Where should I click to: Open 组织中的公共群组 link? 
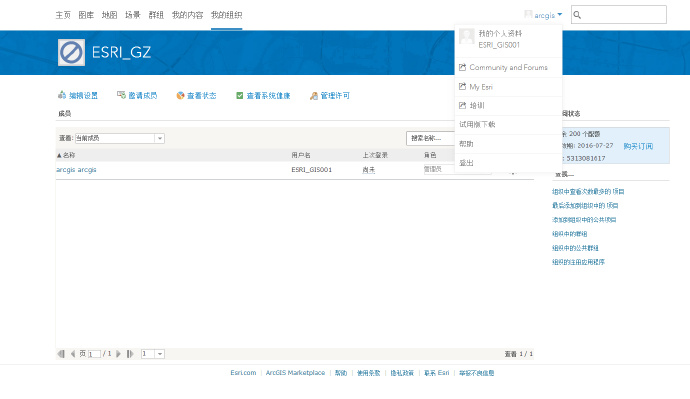[x=575, y=248]
